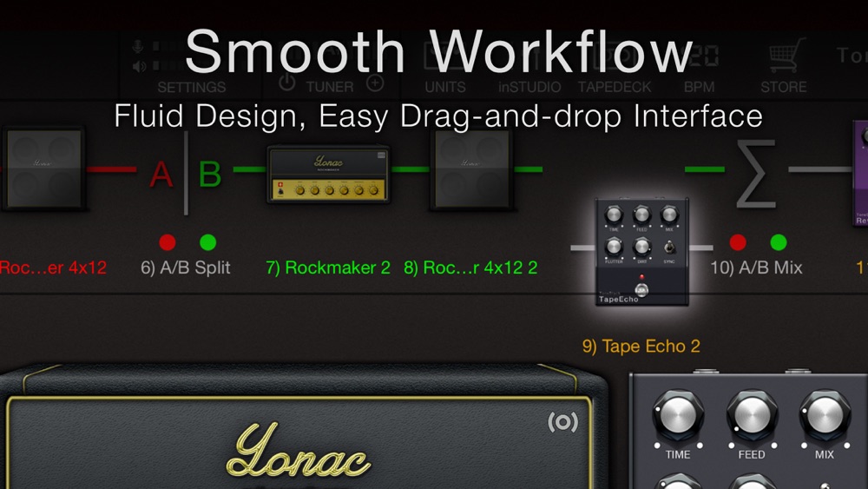The image size is (868, 489).
Task: Click the TapeEcho name on small pedal
Action: click(618, 299)
